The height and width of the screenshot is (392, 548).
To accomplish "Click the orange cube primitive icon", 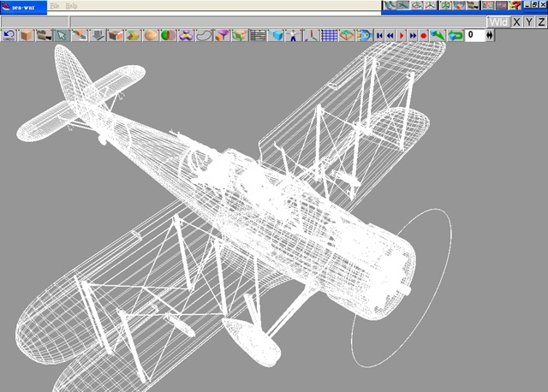I will pyautogui.click(x=27, y=36).
